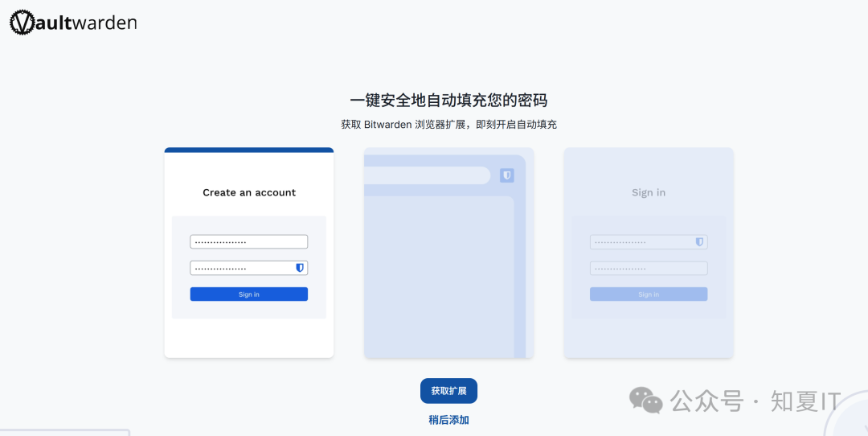Screen dimensions: 868x436
Task: Click the address bar in the browser illustration
Action: (x=427, y=175)
